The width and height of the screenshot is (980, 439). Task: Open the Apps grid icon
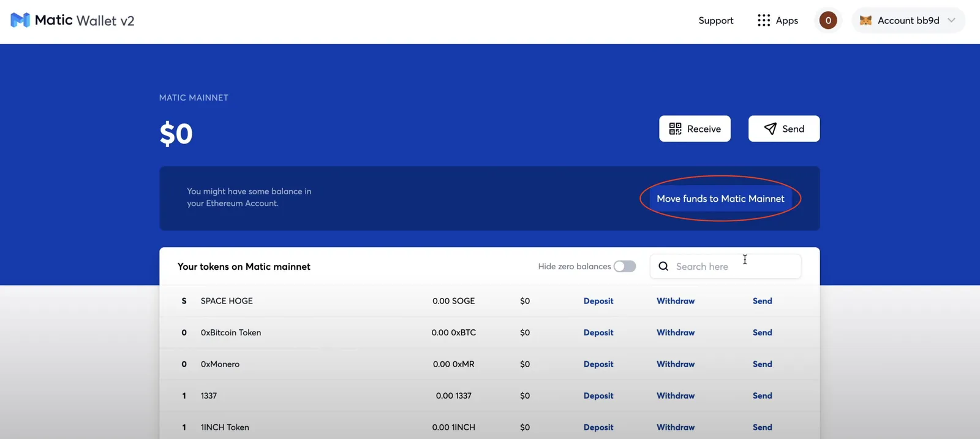tap(763, 20)
